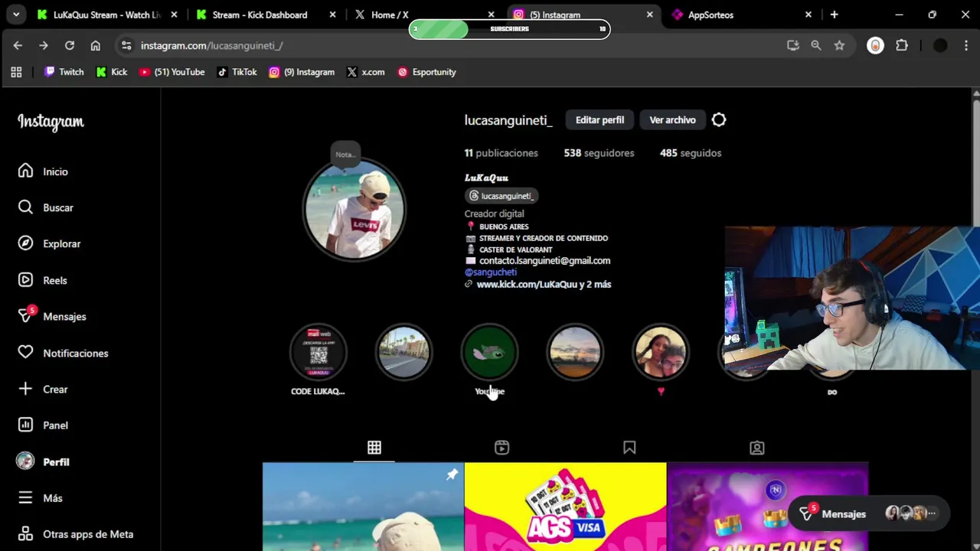Open x.com bookmark
Image resolution: width=980 pixels, height=551 pixels.
pos(365,72)
